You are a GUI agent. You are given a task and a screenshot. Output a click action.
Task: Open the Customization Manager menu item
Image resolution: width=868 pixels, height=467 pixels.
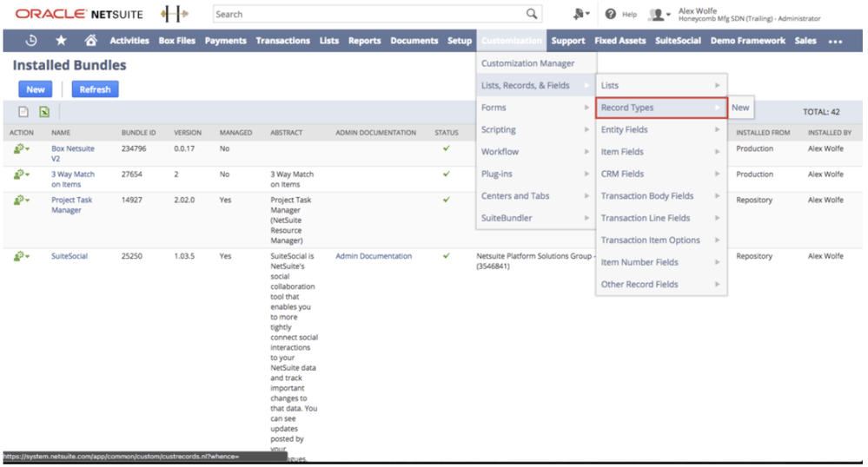click(x=535, y=63)
